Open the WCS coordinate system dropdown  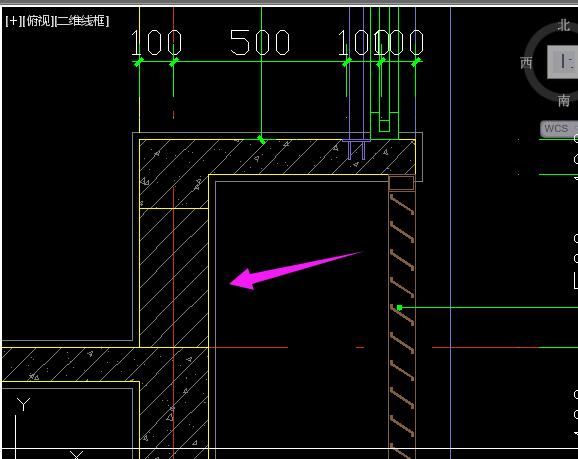click(559, 129)
